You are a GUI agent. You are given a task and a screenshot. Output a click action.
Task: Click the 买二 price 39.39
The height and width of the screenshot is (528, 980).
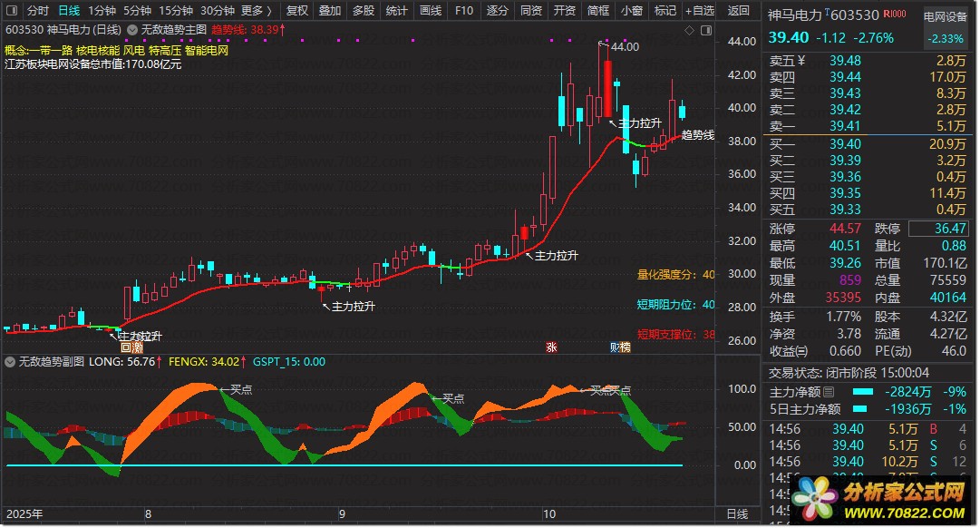(x=845, y=161)
